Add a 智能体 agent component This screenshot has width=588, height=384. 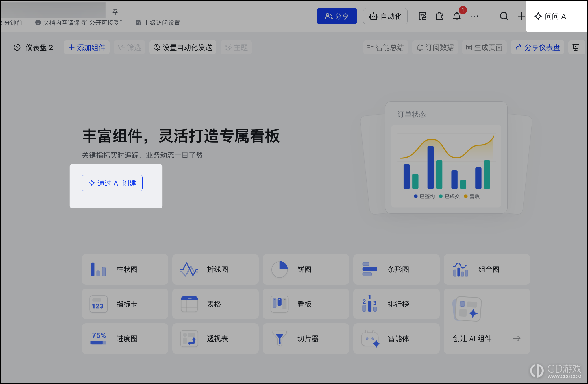tap(397, 339)
